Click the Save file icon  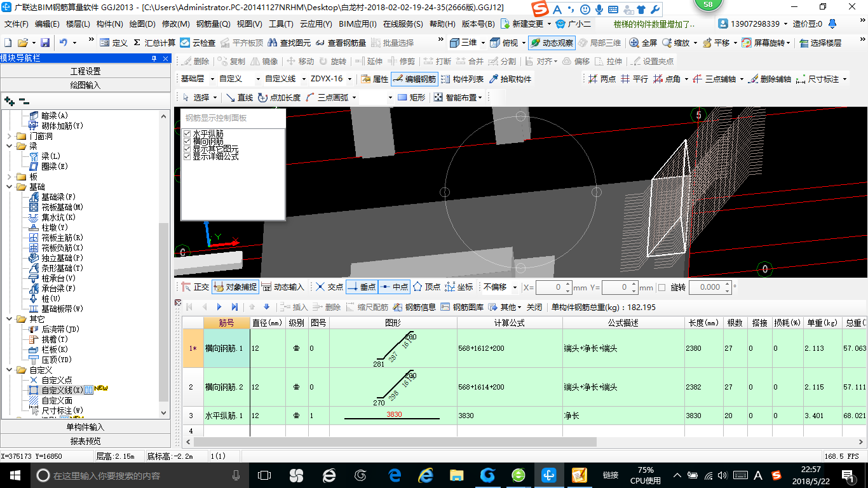point(45,43)
